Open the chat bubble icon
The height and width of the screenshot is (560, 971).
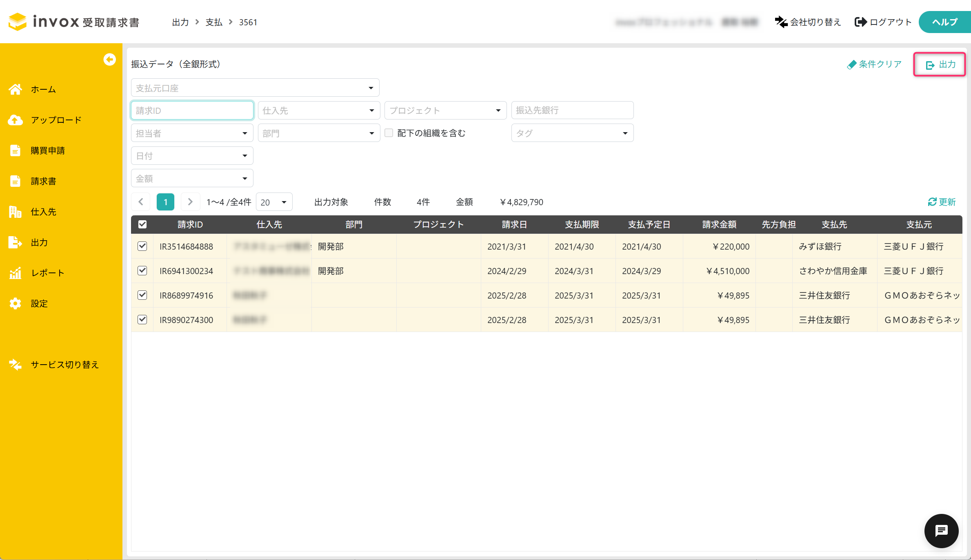click(941, 531)
